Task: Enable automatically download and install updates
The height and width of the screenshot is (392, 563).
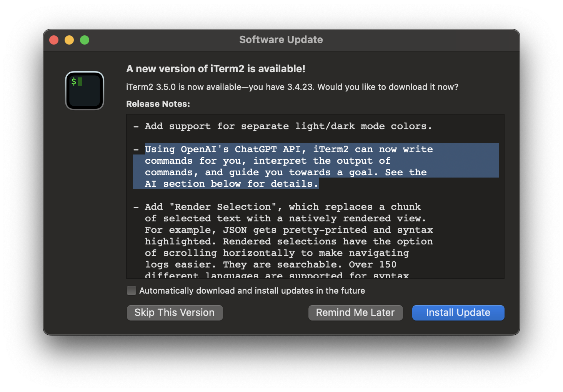Action: (x=132, y=291)
